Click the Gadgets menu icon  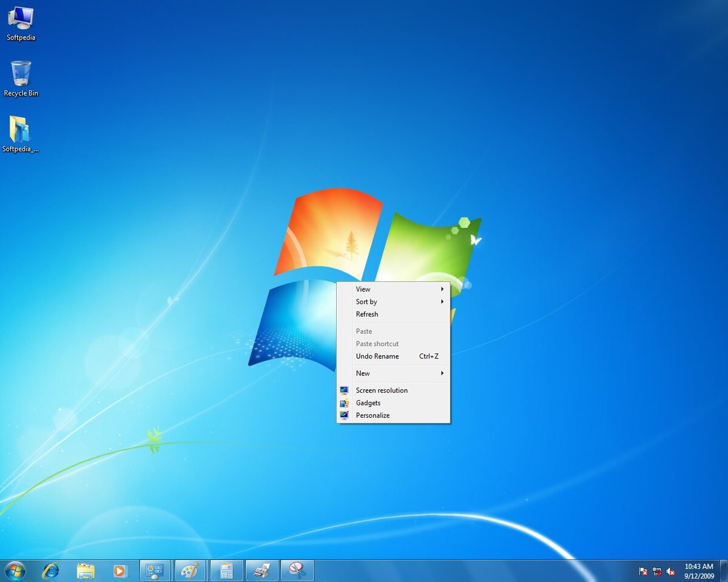tap(345, 403)
